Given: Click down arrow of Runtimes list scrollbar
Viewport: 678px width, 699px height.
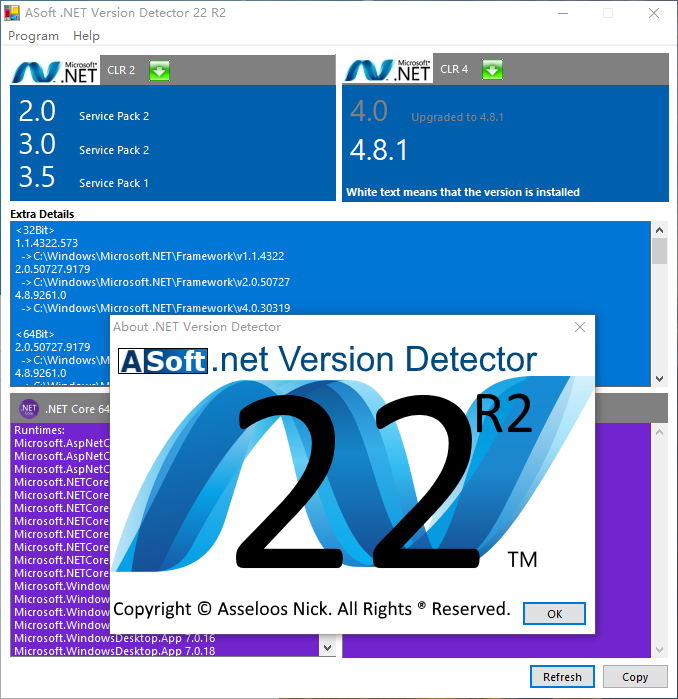Looking at the screenshot, I should (x=326, y=648).
